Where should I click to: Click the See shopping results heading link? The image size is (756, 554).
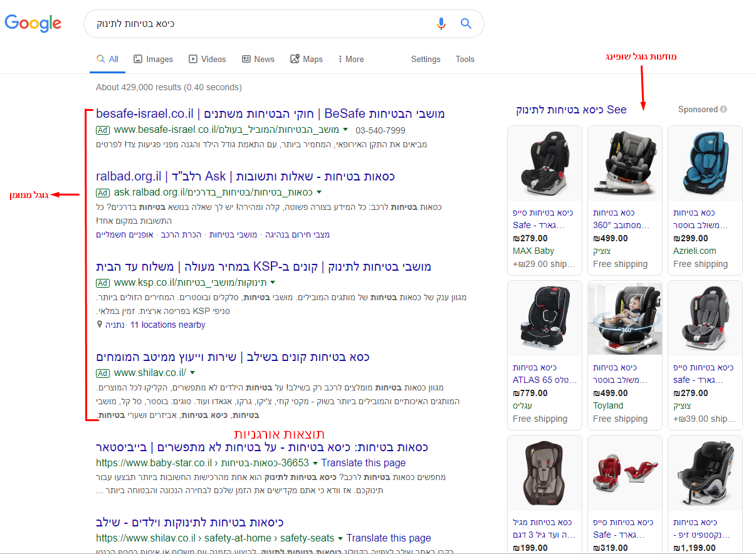click(571, 110)
